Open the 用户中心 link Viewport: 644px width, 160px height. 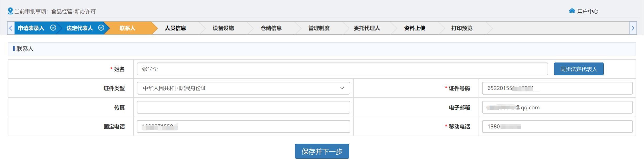point(588,12)
